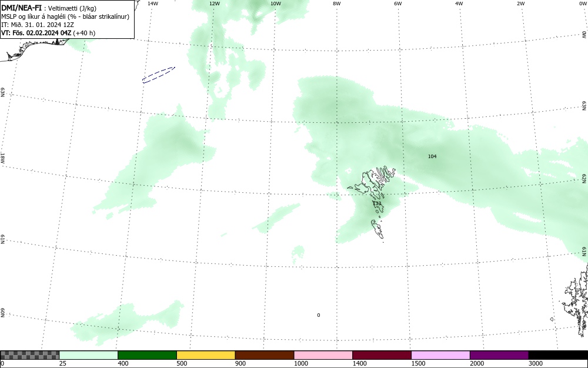The height and width of the screenshot is (368, 588).
Task: Pick the dark maroon 1400–1500 legend swatch
Action: [382, 355]
